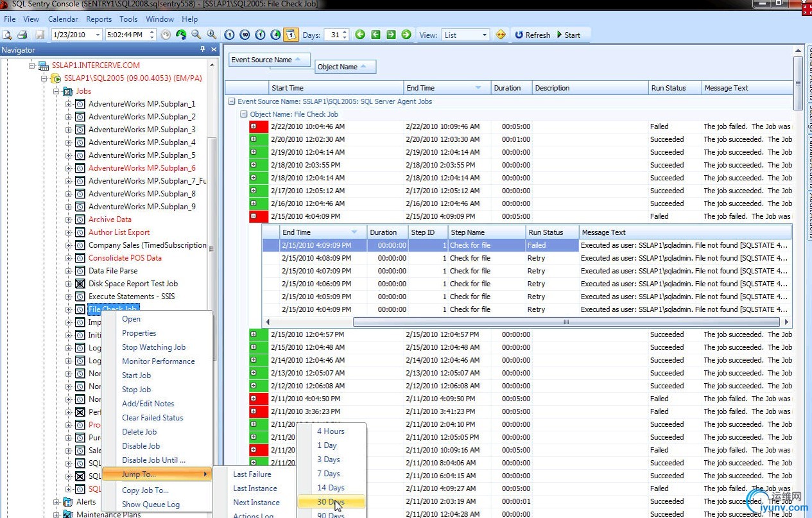Select Last Failure in Jump To submenu
Image resolution: width=812 pixels, height=518 pixels.
252,474
